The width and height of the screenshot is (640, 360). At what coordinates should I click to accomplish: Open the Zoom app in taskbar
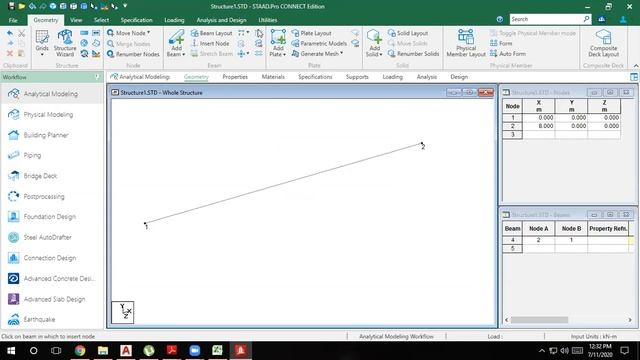click(x=195, y=351)
